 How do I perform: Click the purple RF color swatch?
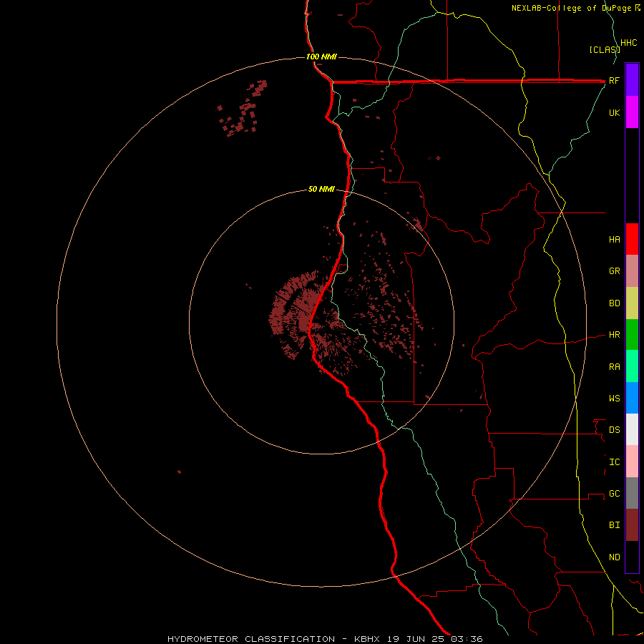pos(632,80)
